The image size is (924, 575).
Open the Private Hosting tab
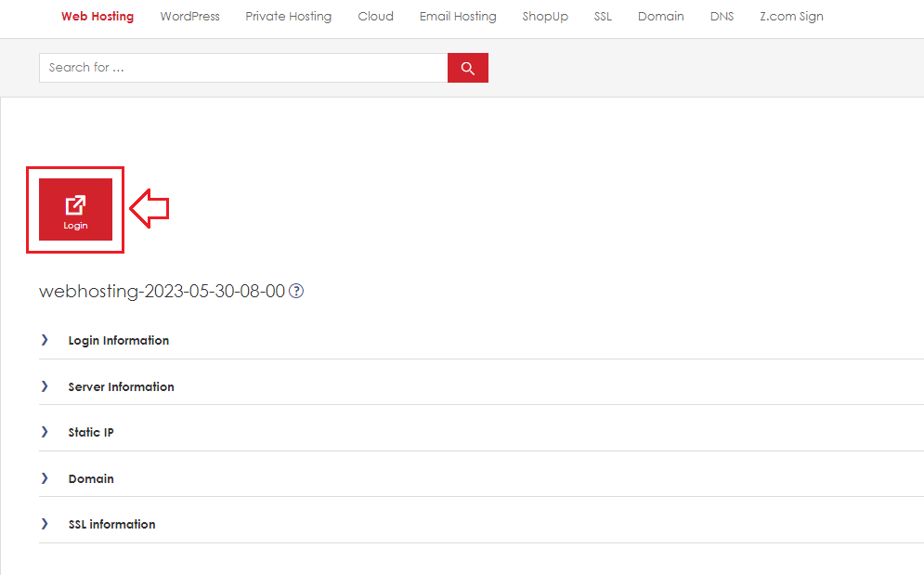coord(289,17)
